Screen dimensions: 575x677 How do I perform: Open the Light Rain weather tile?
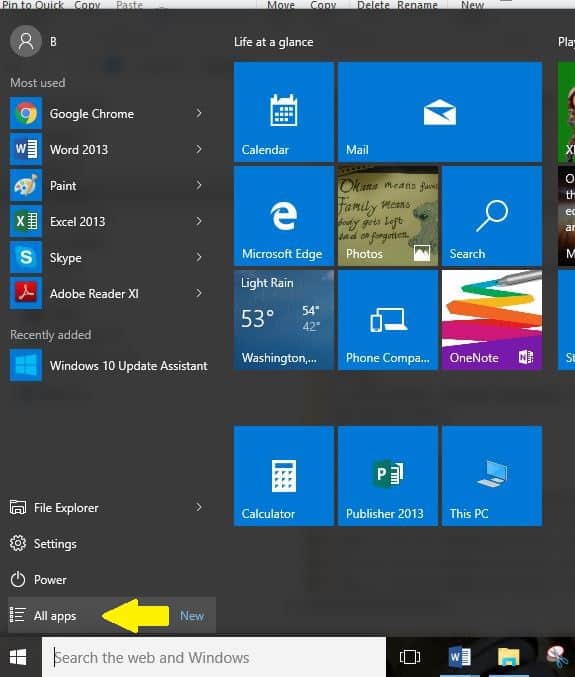point(284,320)
